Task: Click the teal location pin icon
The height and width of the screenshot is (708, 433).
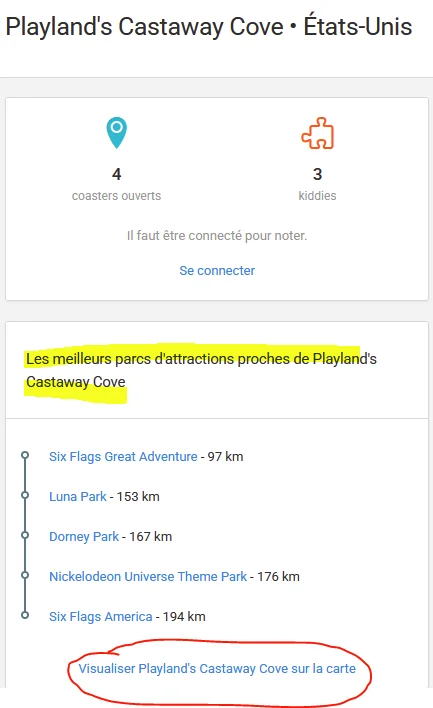Action: pyautogui.click(x=116, y=133)
